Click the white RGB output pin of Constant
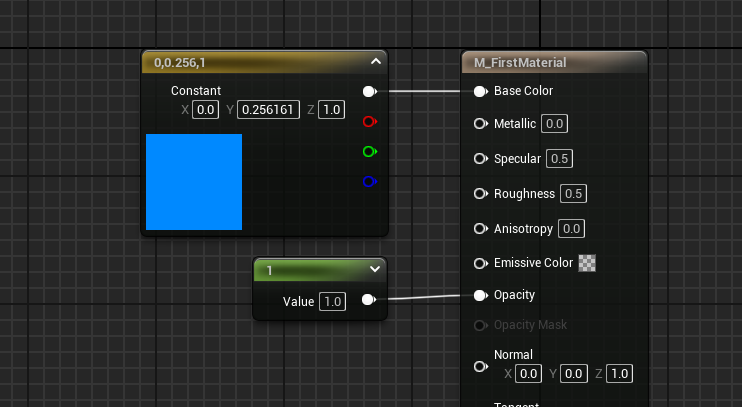 click(x=370, y=91)
